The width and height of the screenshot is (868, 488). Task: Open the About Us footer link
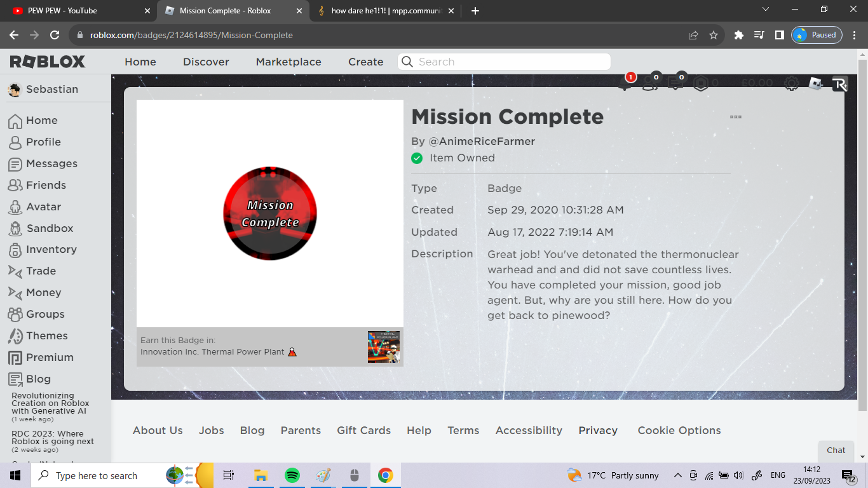coord(158,430)
